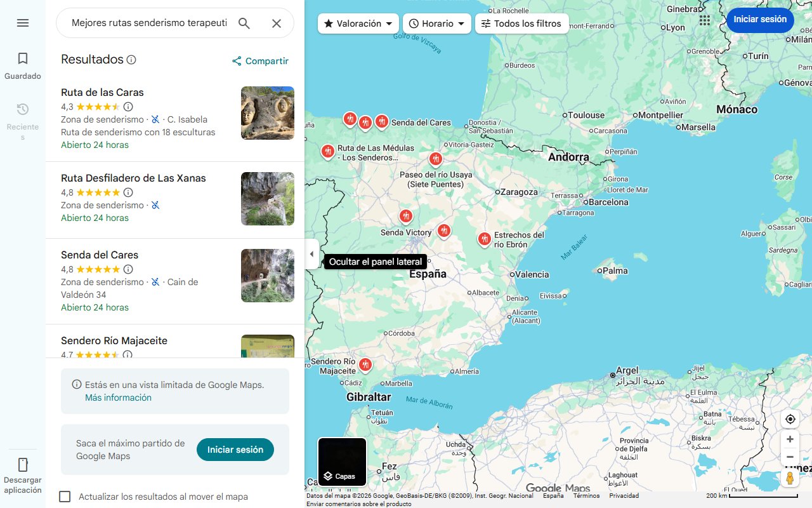This screenshot has width=812, height=508.
Task: Click the my-location crosshair button
Action: point(790,419)
